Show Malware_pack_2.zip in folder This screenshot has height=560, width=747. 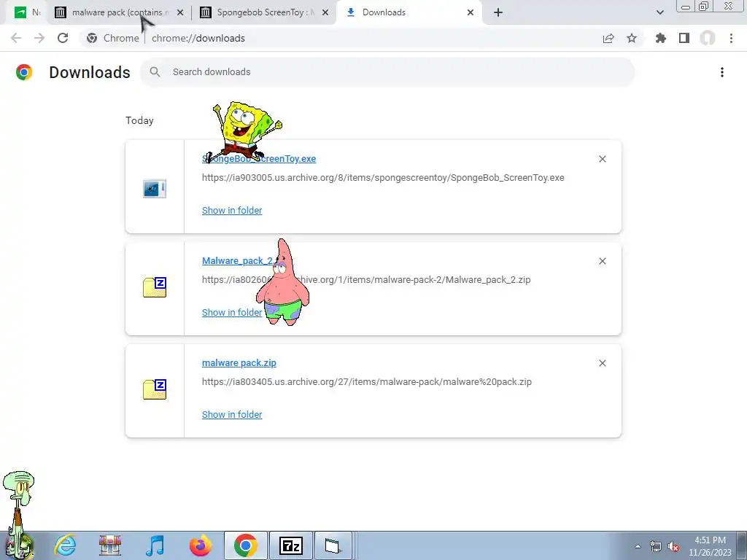coord(232,312)
